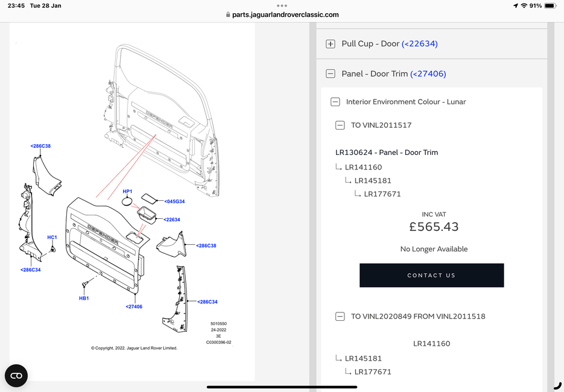Collapse the TO VINL2011517 entry
This screenshot has height=392, width=564.
click(340, 125)
